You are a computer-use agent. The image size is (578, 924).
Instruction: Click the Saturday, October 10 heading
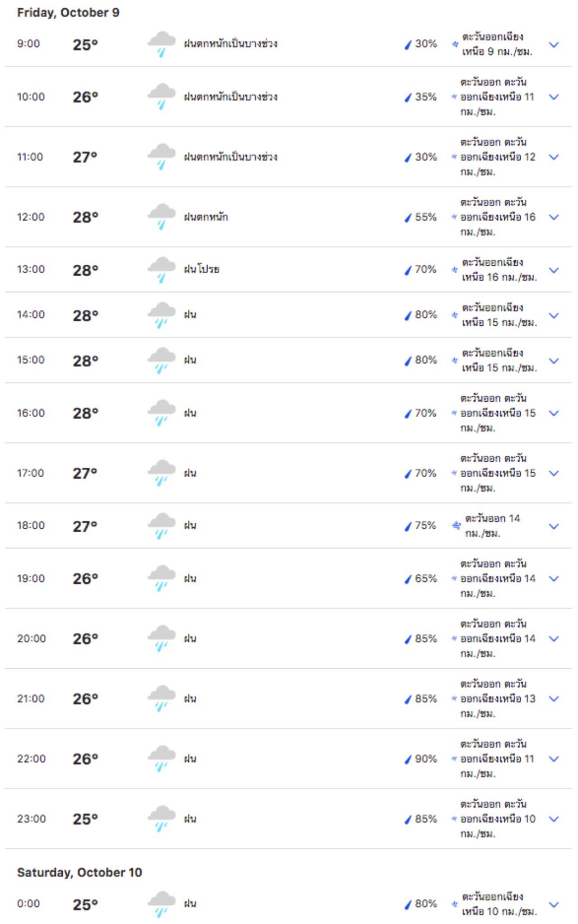pyautogui.click(x=79, y=872)
